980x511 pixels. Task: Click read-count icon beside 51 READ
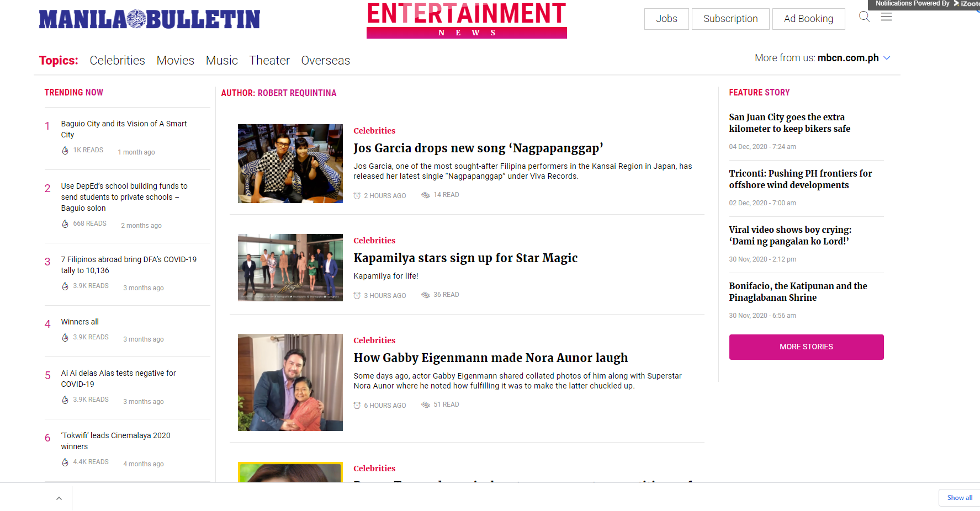[426, 404]
